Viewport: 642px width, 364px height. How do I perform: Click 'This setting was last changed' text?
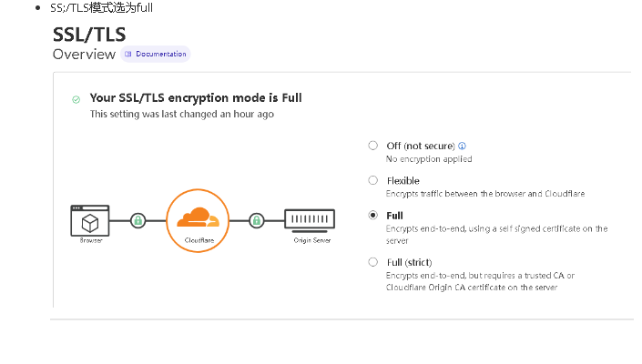181,115
